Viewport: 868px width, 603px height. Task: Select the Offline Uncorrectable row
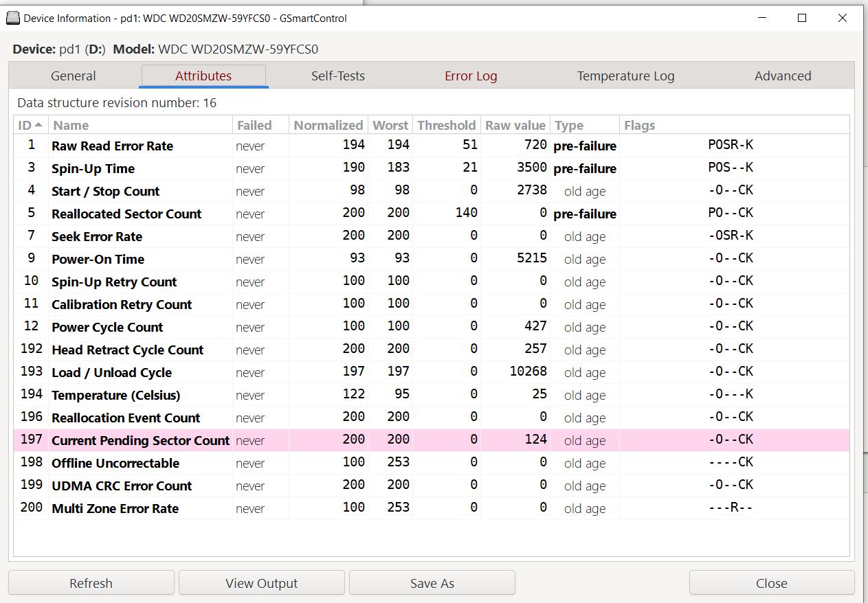coord(432,463)
